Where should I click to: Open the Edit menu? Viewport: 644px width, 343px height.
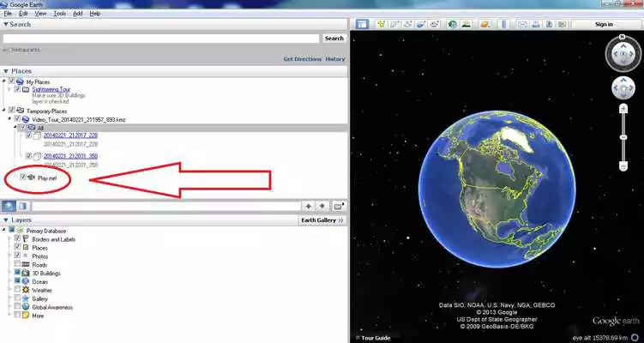click(23, 14)
